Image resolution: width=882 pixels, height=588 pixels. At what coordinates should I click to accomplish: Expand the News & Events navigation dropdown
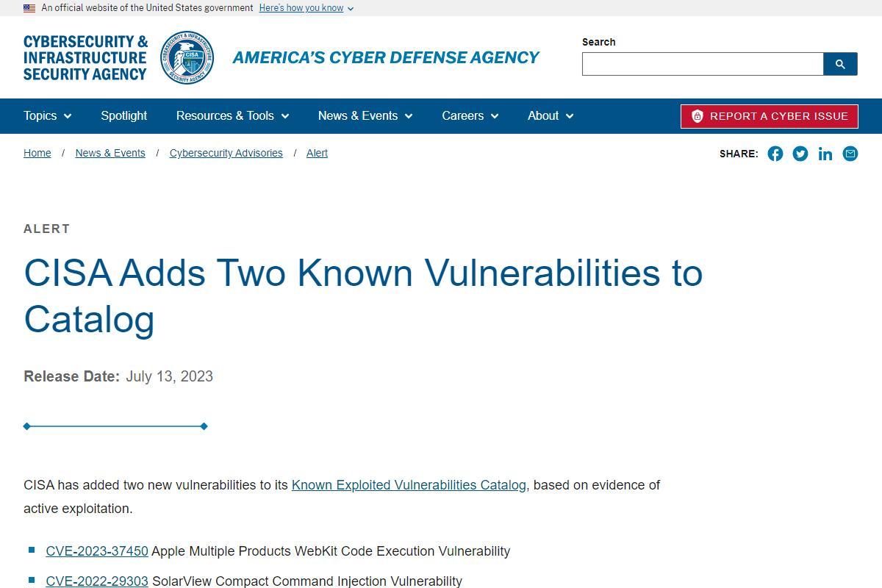[365, 116]
